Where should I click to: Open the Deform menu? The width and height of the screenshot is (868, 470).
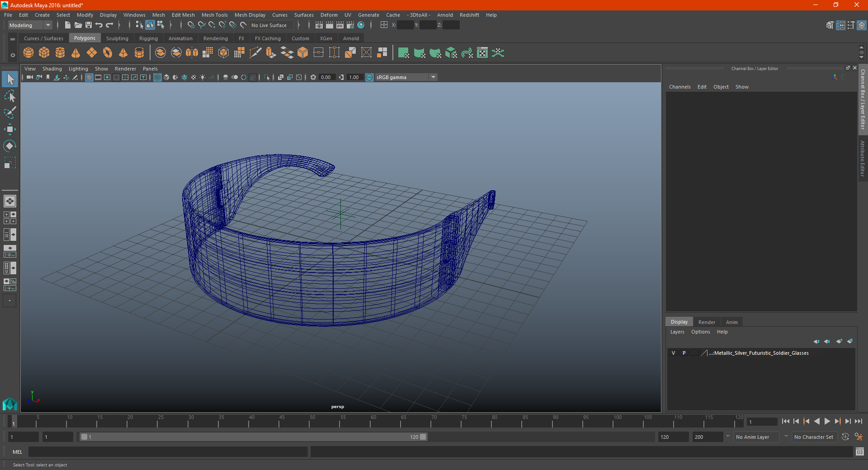coord(329,15)
